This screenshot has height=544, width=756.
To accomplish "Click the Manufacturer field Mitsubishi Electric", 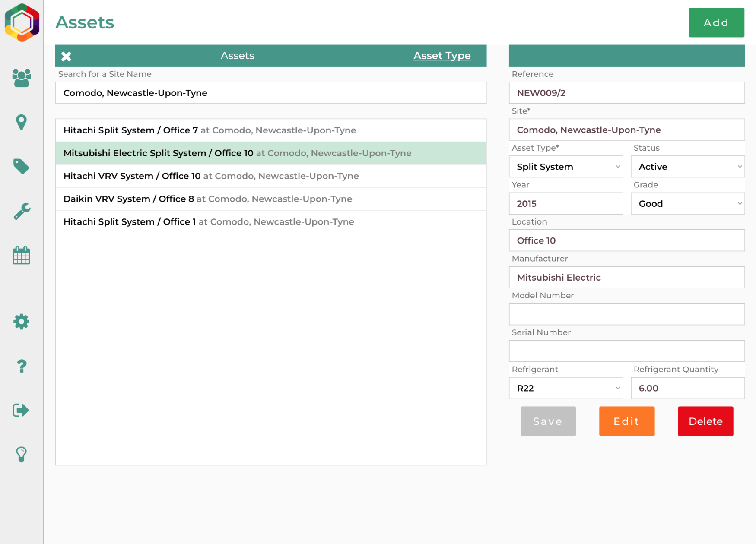I will (x=627, y=277).
